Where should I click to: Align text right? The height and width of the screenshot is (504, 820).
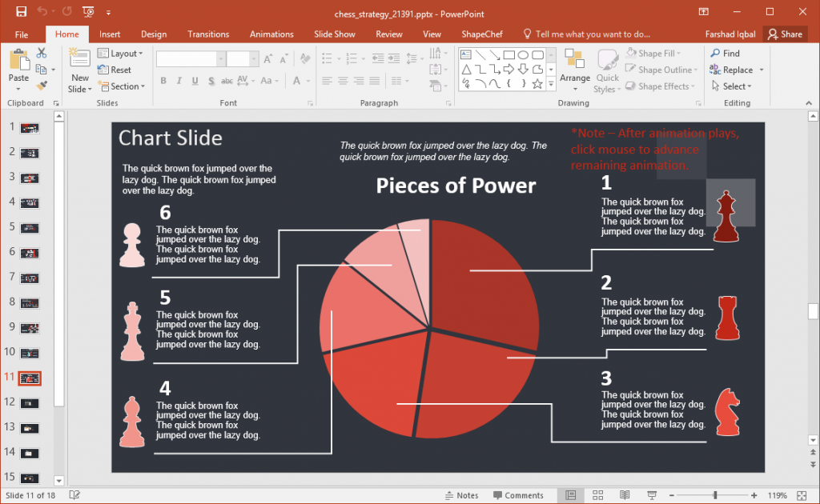pyautogui.click(x=358, y=81)
